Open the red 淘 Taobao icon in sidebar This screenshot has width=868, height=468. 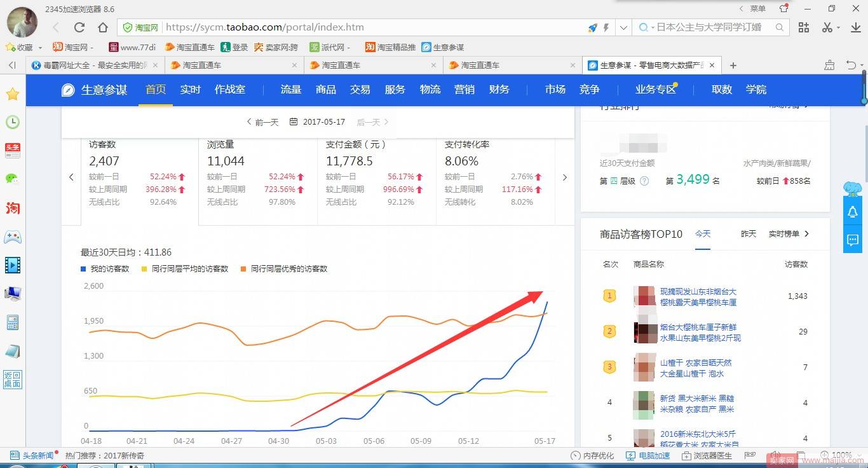tap(13, 208)
